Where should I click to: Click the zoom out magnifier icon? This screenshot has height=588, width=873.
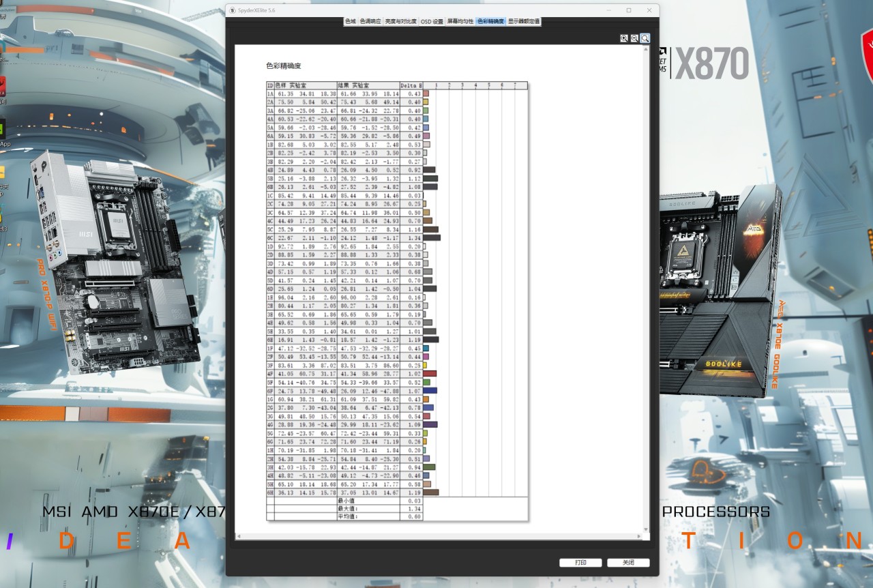[x=634, y=38]
